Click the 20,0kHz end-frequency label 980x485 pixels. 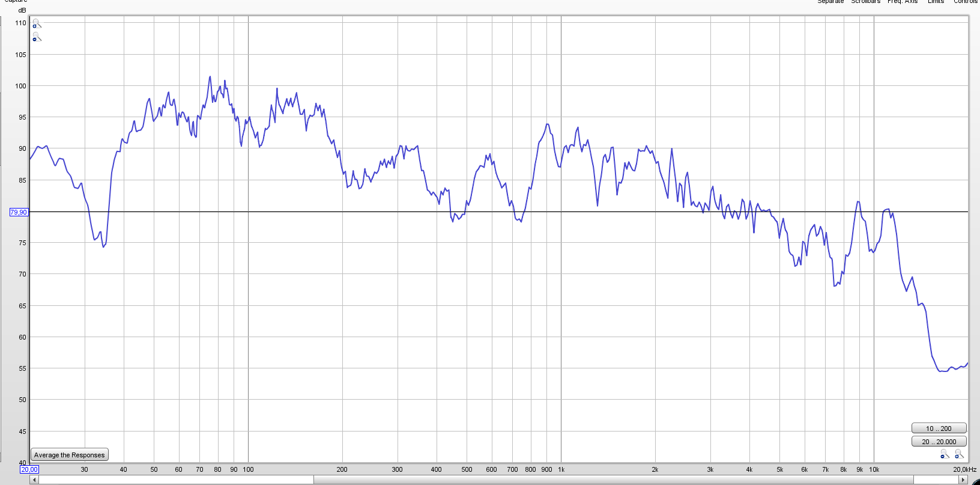tap(964, 469)
